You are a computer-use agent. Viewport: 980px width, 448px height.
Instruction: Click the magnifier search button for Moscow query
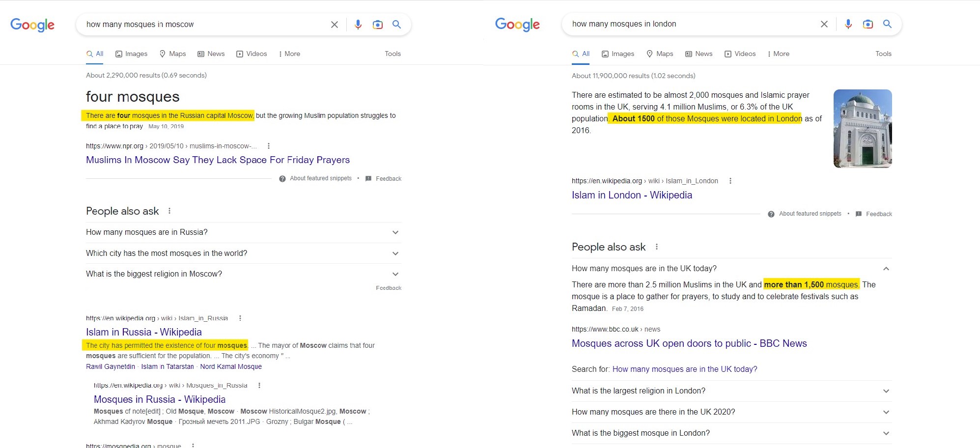397,25
